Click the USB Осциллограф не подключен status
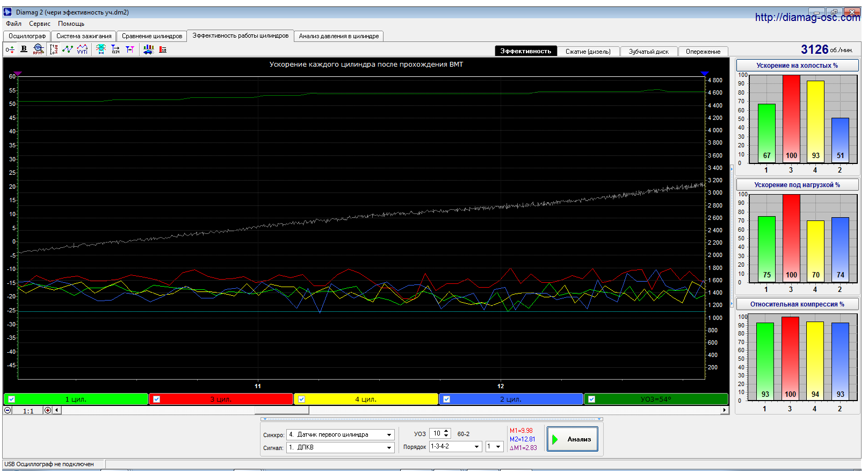This screenshot has height=471, width=868. (49, 464)
